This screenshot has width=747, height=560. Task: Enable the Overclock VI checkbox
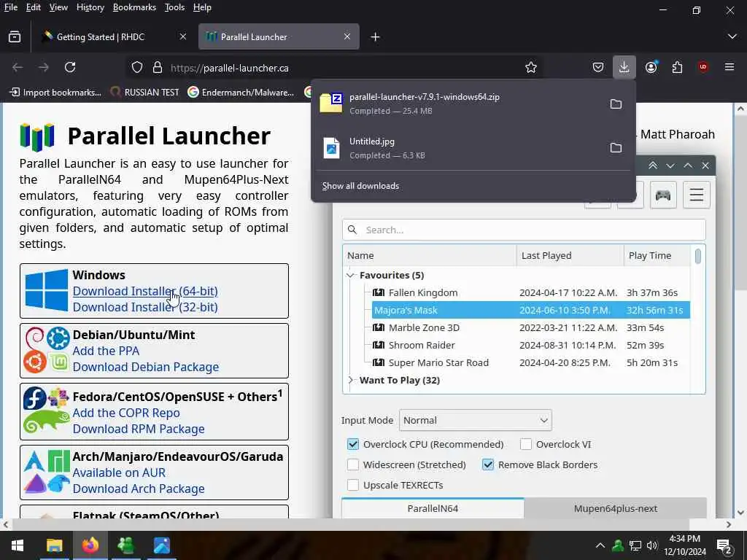point(526,444)
